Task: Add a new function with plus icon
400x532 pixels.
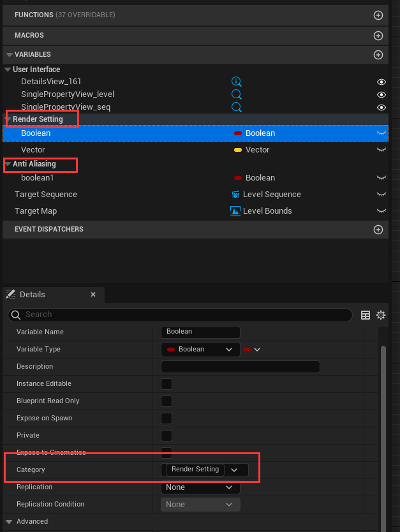Action: pyautogui.click(x=378, y=15)
